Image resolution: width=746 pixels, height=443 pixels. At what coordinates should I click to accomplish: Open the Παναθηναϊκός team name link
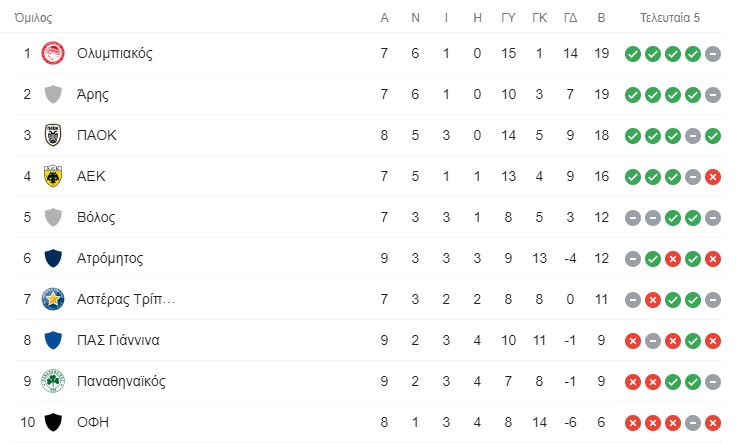coord(121,381)
